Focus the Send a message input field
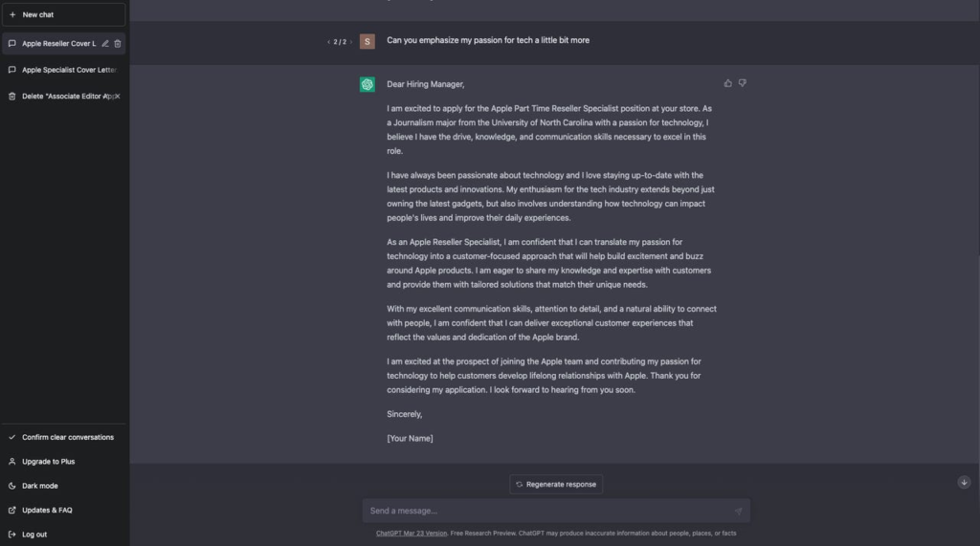Viewport: 980px width, 546px height. pyautogui.click(x=546, y=511)
